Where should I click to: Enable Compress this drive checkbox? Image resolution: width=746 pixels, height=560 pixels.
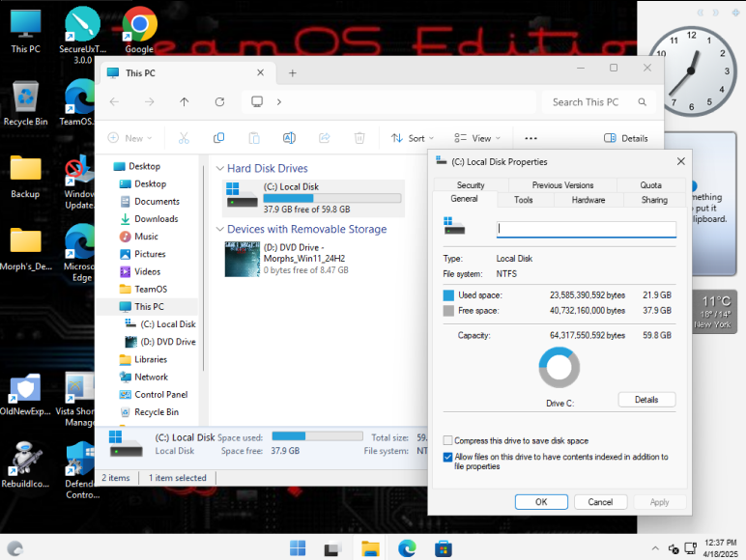[x=447, y=440]
